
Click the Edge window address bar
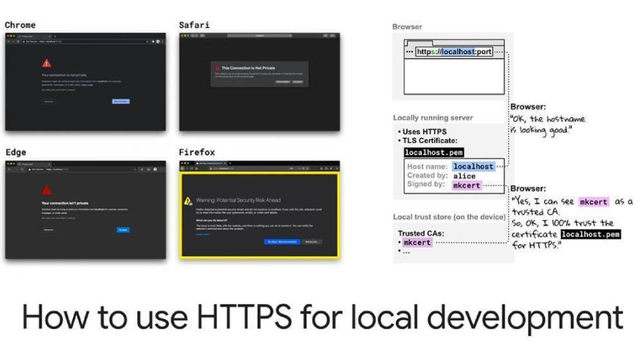click(x=82, y=169)
